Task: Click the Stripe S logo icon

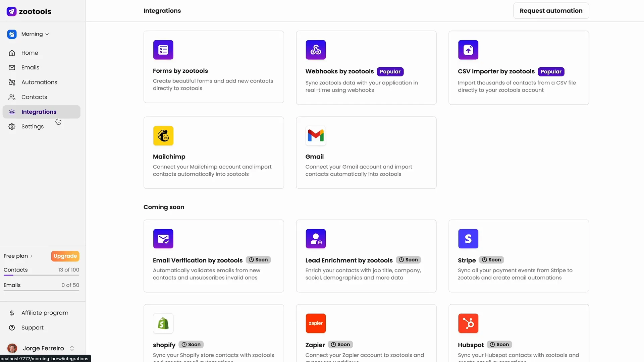Action: 468,239
